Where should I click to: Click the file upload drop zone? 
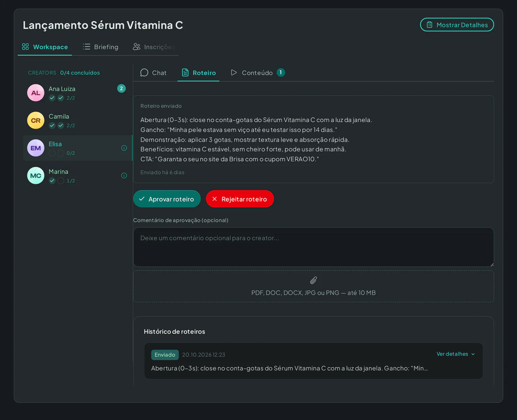coord(313,286)
